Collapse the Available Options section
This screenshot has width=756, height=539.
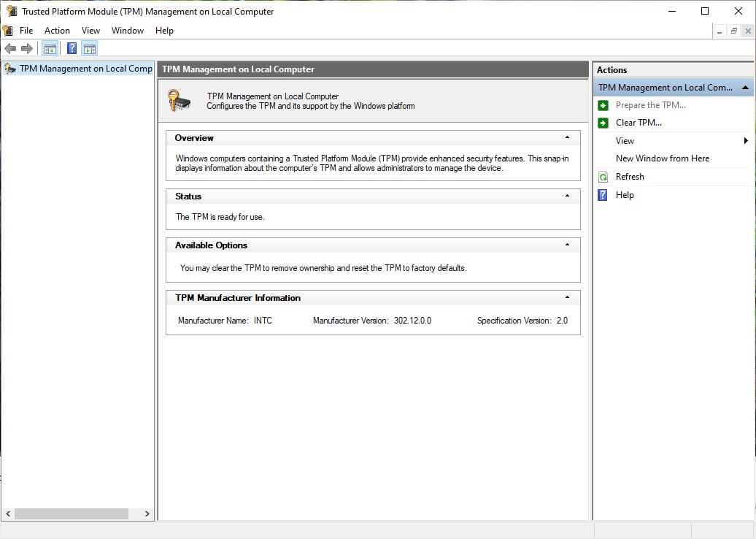click(567, 245)
